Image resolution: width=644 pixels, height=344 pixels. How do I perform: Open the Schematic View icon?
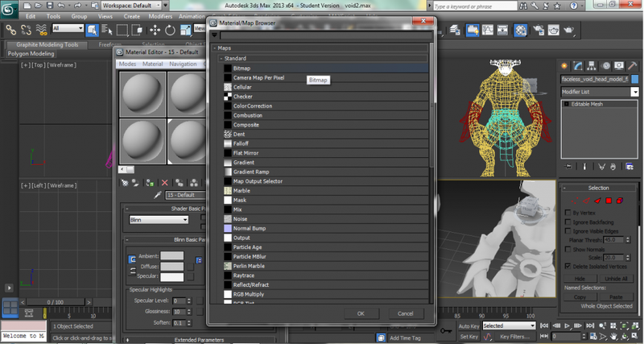[502, 30]
